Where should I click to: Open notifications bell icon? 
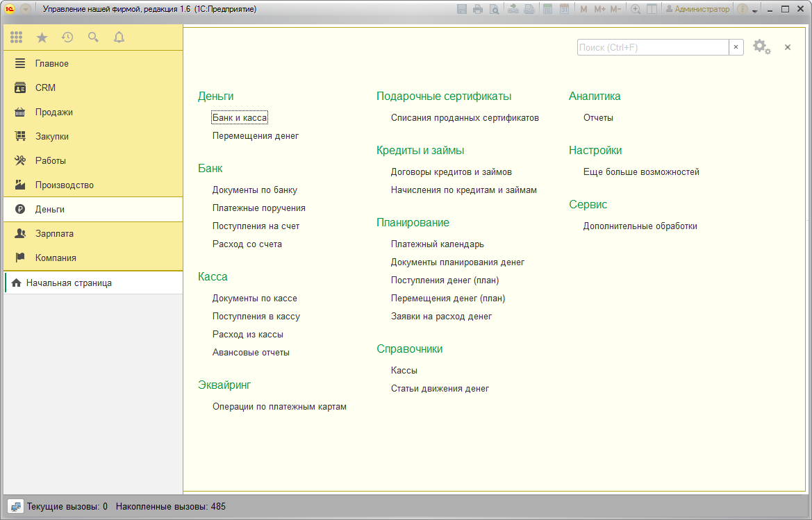tap(119, 37)
